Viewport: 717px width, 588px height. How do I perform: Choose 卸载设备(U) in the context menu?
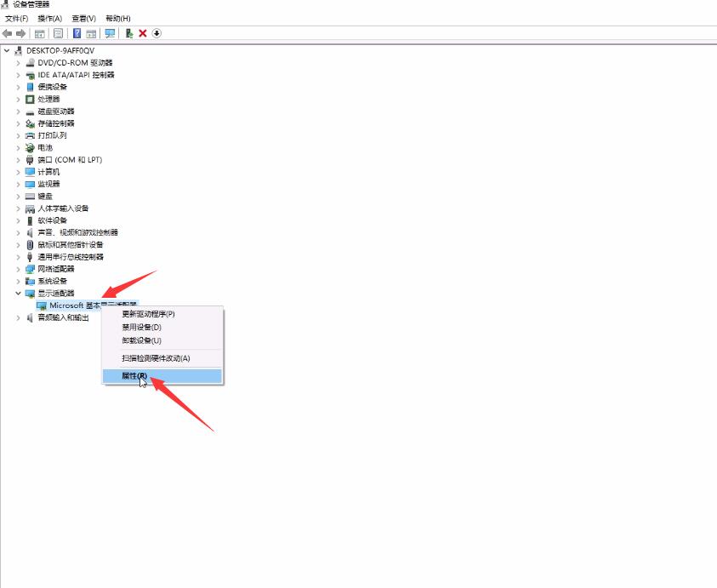tap(162, 340)
